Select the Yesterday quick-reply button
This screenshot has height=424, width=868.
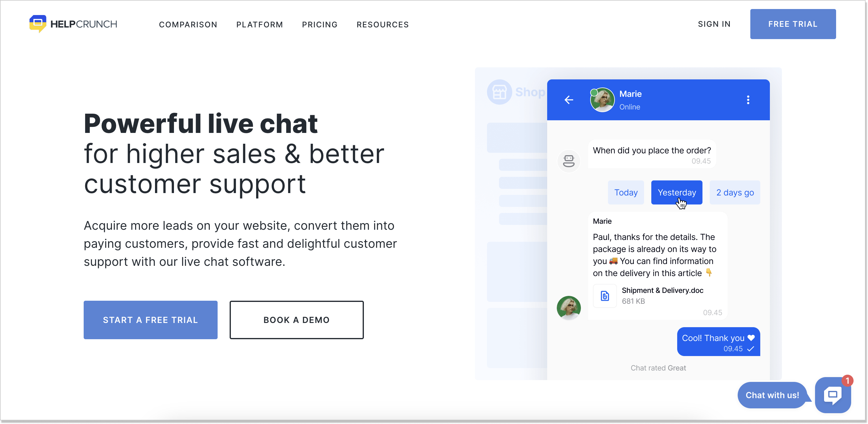[677, 192]
